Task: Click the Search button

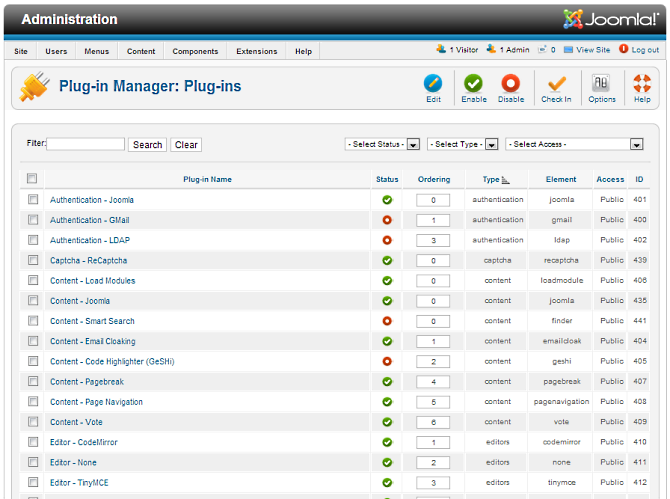Action: (x=147, y=145)
